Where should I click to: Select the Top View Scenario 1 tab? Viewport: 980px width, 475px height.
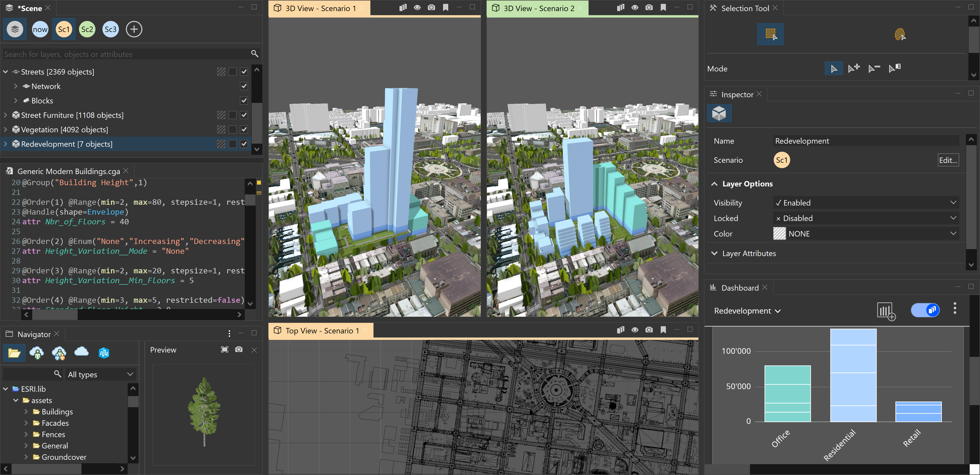(319, 330)
